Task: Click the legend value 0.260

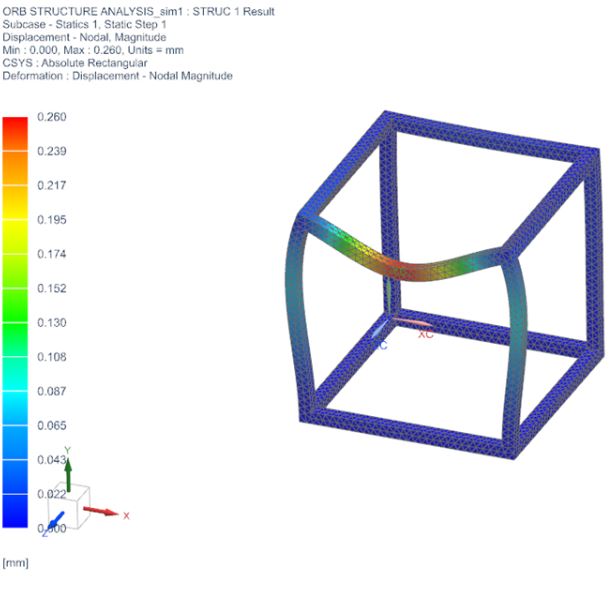Action: 52,117
